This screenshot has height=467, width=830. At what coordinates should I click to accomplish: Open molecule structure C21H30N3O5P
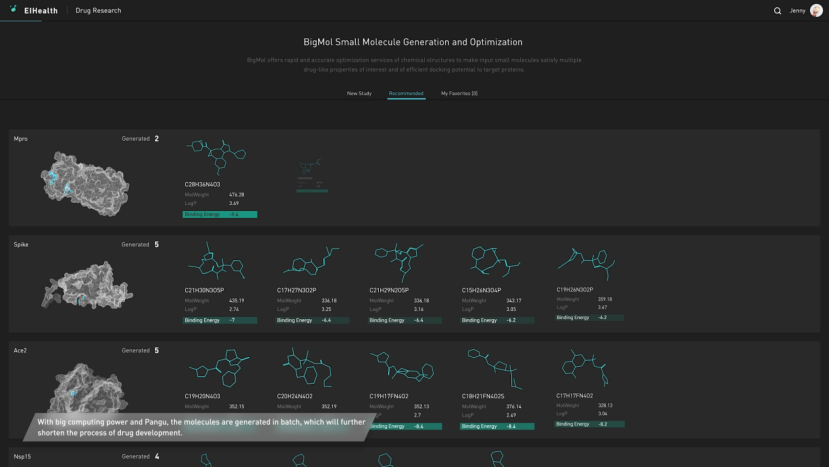[x=216, y=262]
